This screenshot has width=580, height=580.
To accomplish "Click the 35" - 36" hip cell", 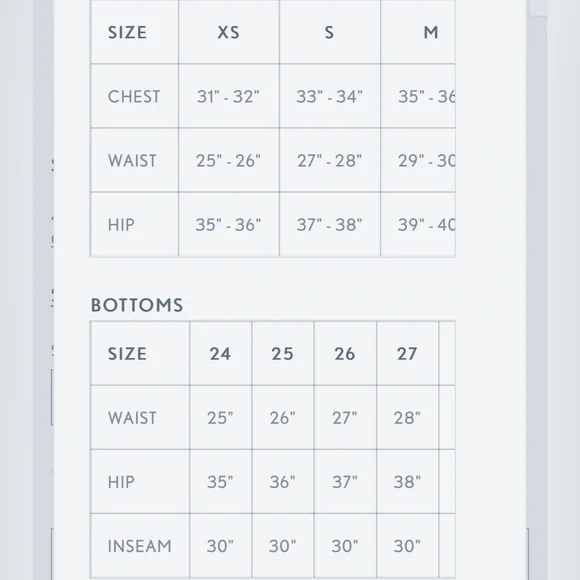I will point(228,225).
